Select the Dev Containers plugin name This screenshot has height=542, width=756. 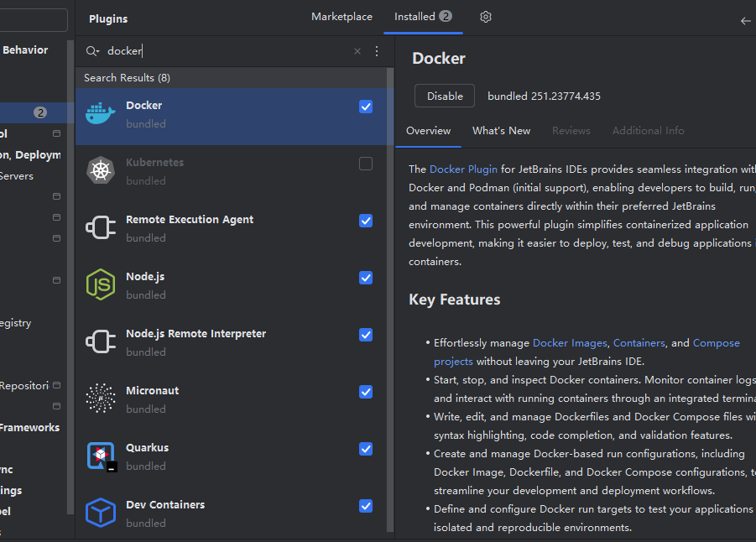coord(165,505)
